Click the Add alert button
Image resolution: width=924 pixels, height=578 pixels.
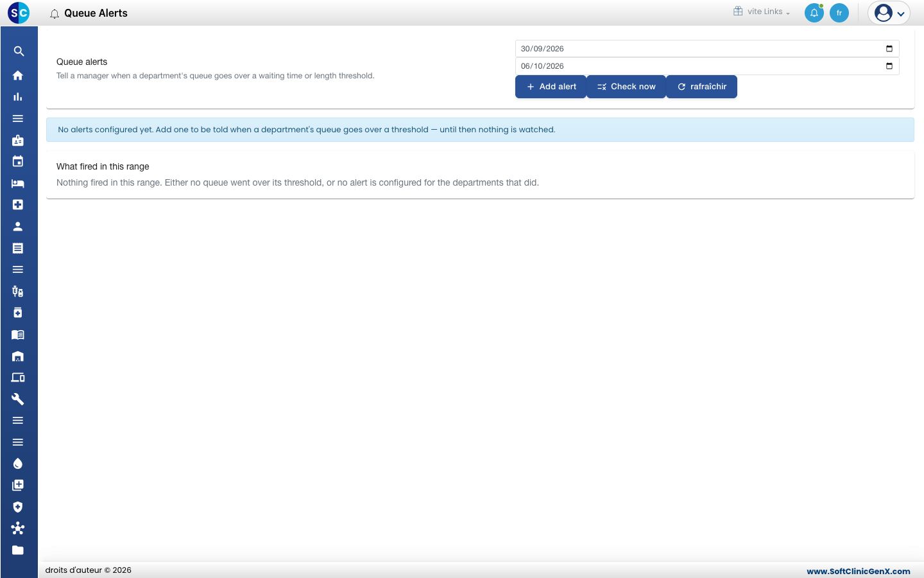[551, 87]
